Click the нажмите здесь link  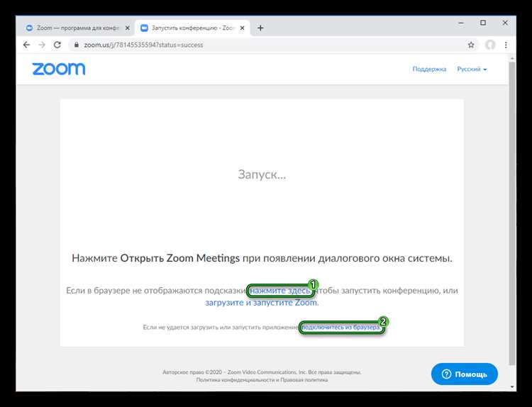click(x=280, y=291)
